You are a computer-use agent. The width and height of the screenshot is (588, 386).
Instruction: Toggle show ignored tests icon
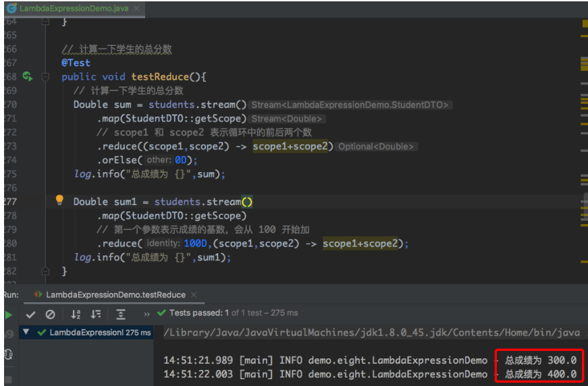click(x=50, y=314)
